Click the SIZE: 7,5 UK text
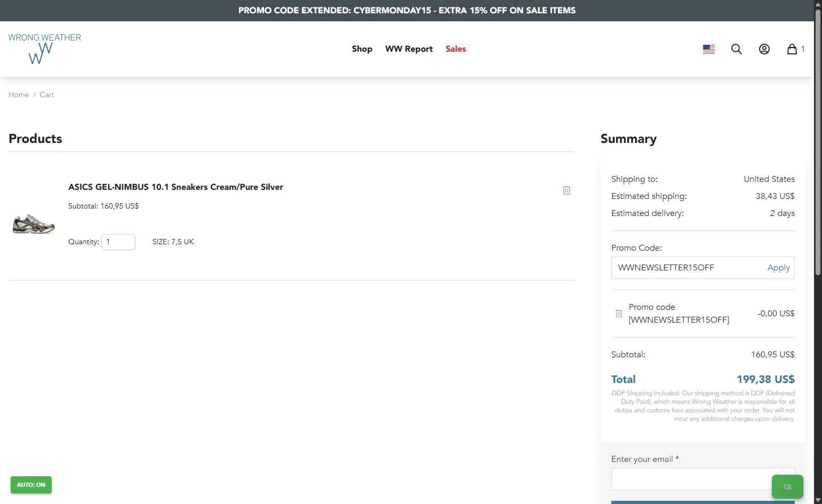Viewport: 822px width, 504px height. pyautogui.click(x=173, y=242)
